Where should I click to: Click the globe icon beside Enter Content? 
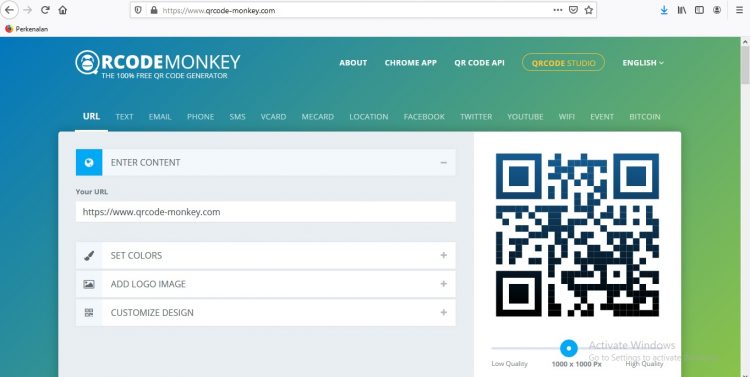(x=88, y=163)
